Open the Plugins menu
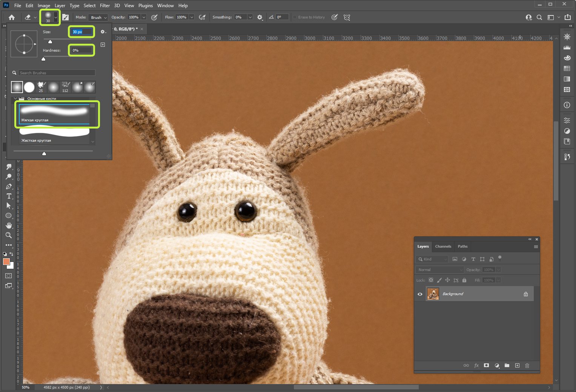 146,6
